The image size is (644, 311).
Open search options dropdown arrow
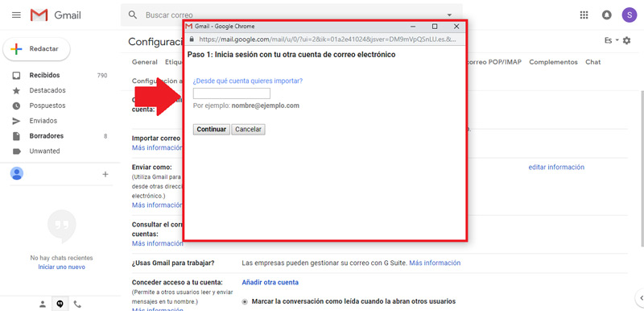click(449, 15)
